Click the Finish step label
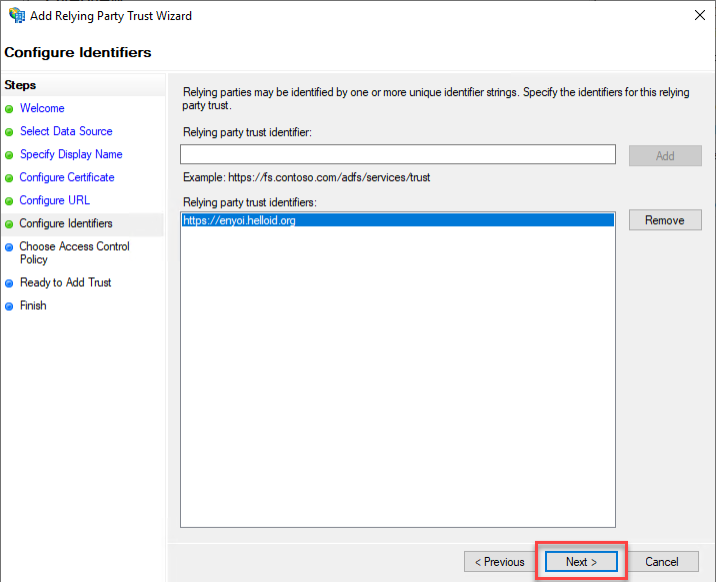This screenshot has width=716, height=582. [x=33, y=305]
